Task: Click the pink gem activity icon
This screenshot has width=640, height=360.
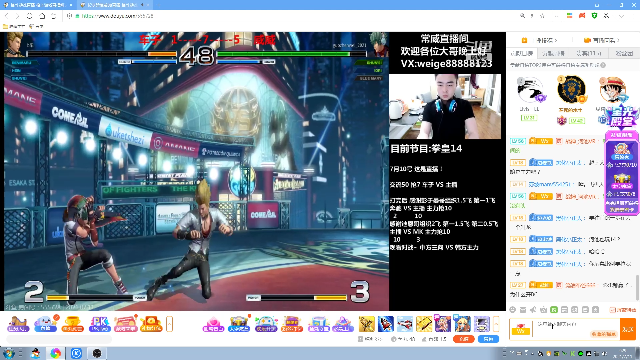Action: [x=213, y=324]
